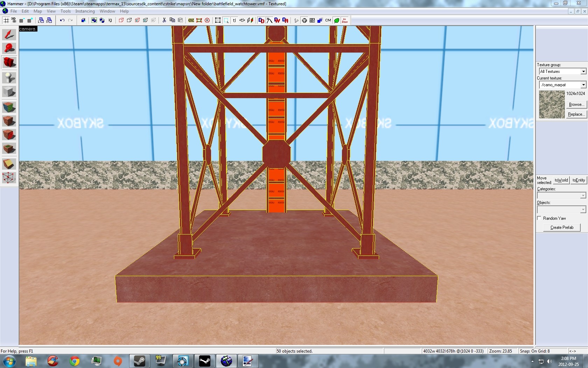Image resolution: width=588 pixels, height=368 pixels.
Task: Select the Vertex manipulation tool
Action: click(x=9, y=178)
